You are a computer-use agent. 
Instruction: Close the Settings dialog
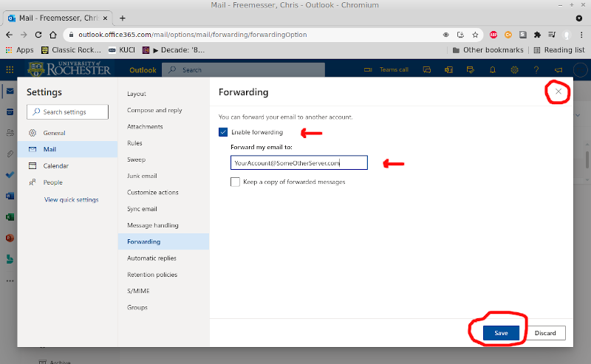tap(558, 92)
